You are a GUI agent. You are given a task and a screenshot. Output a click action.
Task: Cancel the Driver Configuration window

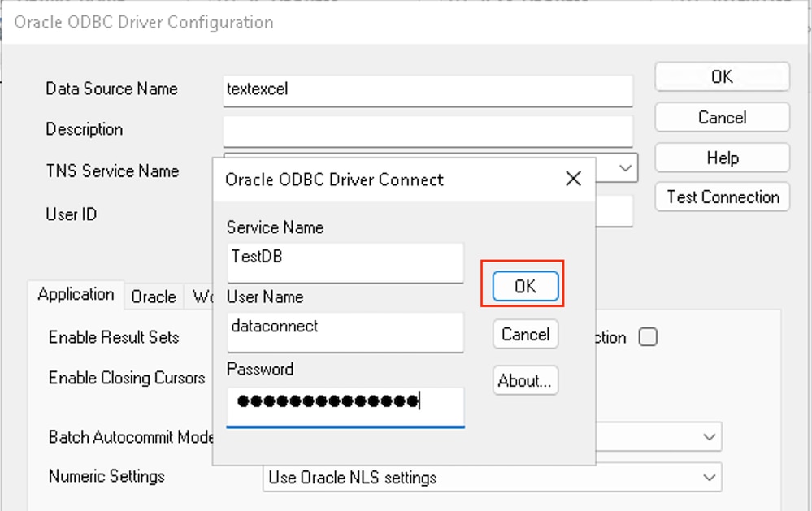pos(722,117)
